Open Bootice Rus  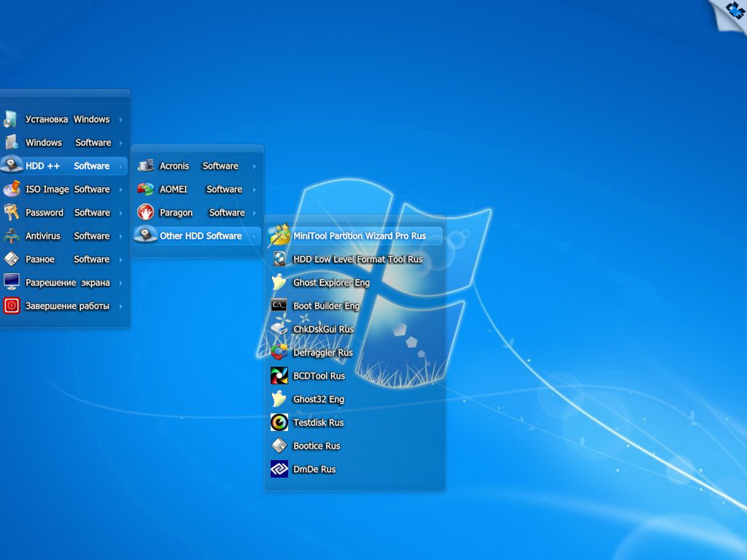pyautogui.click(x=355, y=446)
